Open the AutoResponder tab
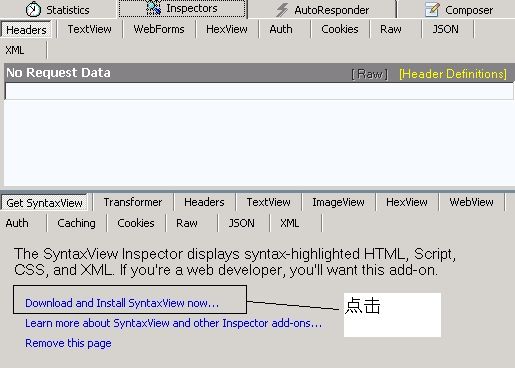515x368 pixels. [x=322, y=10]
